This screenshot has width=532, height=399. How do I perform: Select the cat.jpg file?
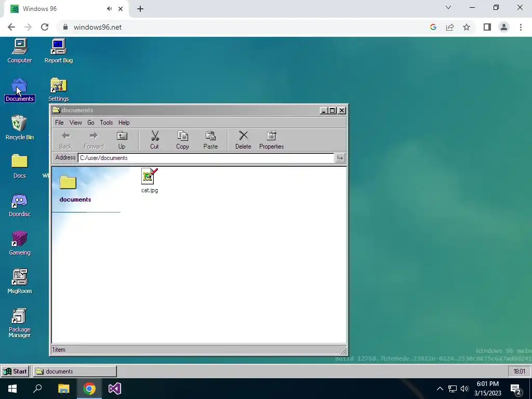150,180
